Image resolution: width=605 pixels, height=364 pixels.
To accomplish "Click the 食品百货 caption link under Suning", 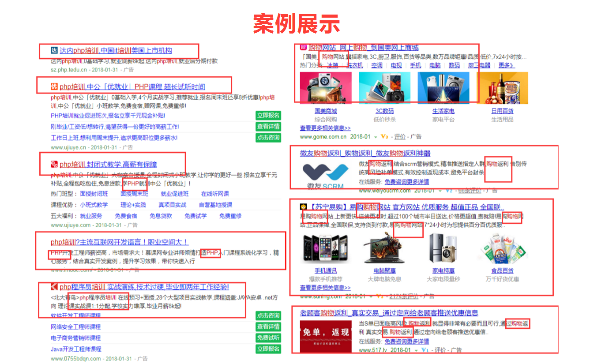I will pyautogui.click(x=502, y=270).
